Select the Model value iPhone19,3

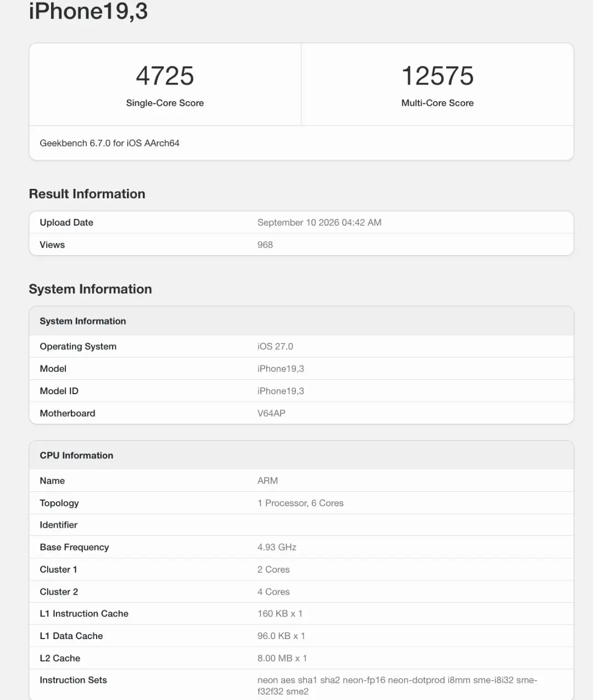click(281, 369)
